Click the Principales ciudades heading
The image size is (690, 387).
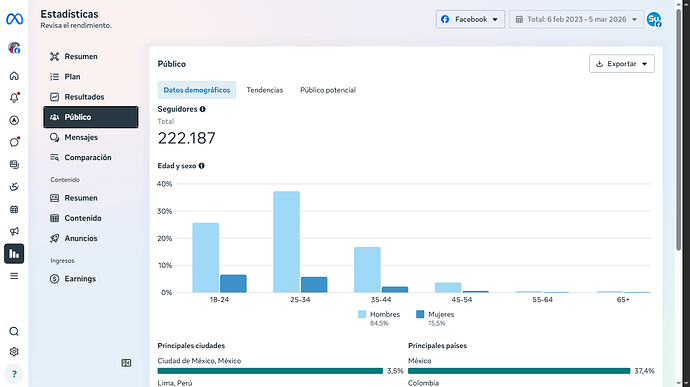pos(191,346)
